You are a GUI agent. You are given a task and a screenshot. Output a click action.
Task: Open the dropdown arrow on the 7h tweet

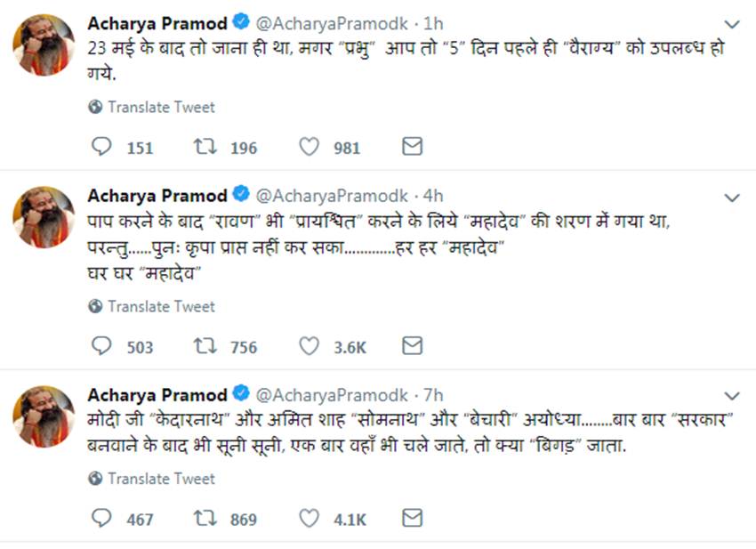tap(731, 396)
